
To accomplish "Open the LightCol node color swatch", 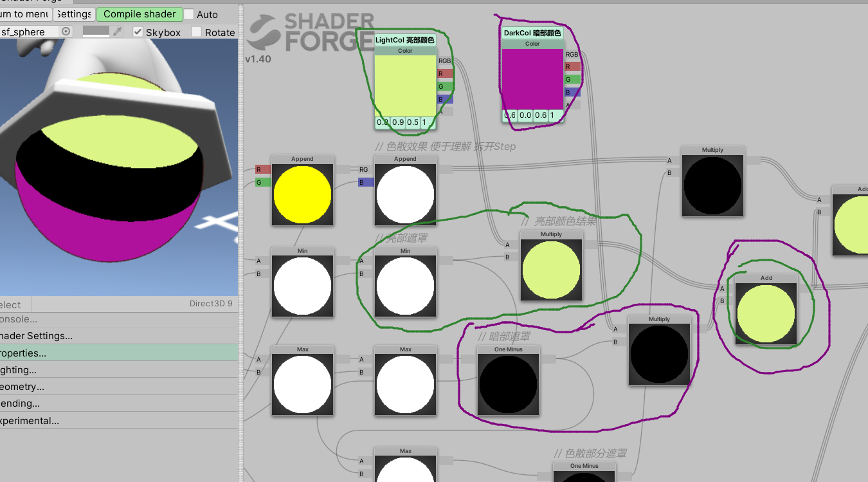I will pyautogui.click(x=405, y=86).
